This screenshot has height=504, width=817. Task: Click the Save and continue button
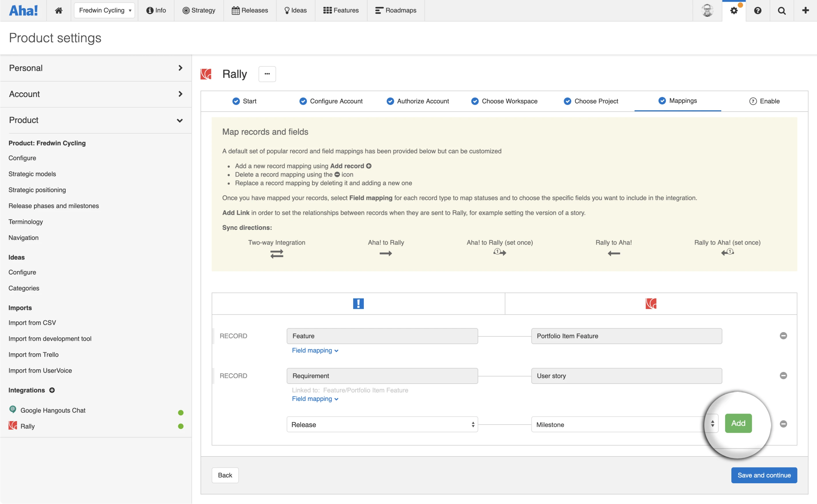tap(764, 475)
